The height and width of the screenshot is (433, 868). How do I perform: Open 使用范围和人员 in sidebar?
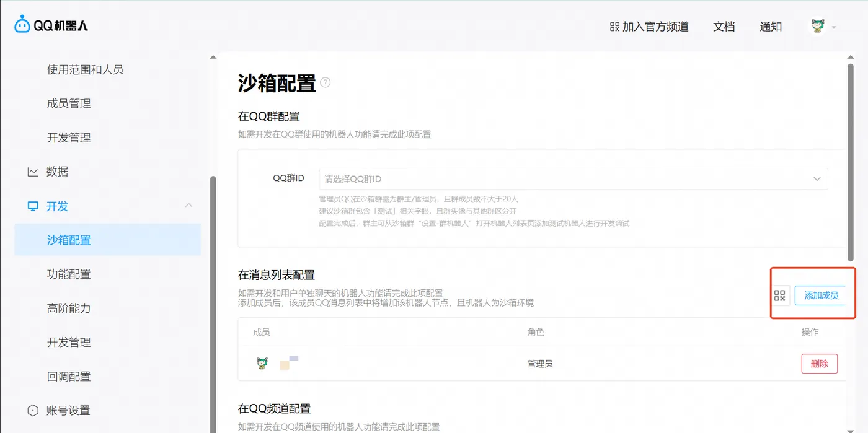[x=86, y=69]
